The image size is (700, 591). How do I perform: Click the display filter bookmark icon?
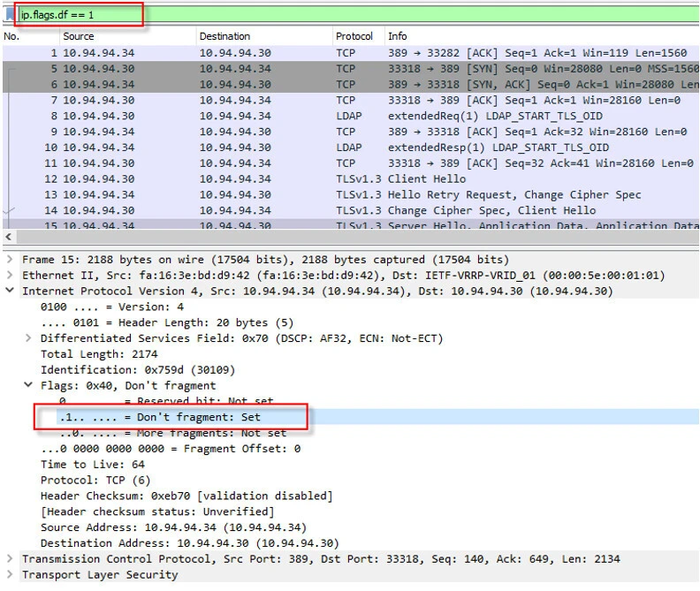pos(10,16)
